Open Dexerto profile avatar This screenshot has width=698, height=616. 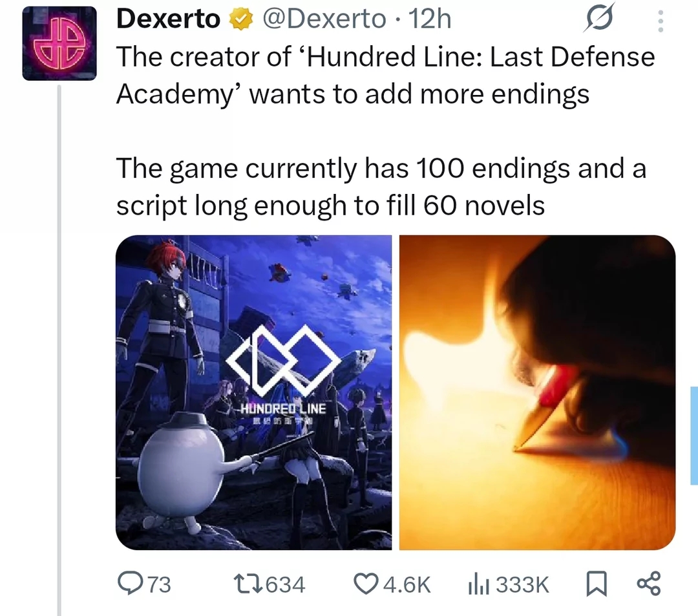59,43
